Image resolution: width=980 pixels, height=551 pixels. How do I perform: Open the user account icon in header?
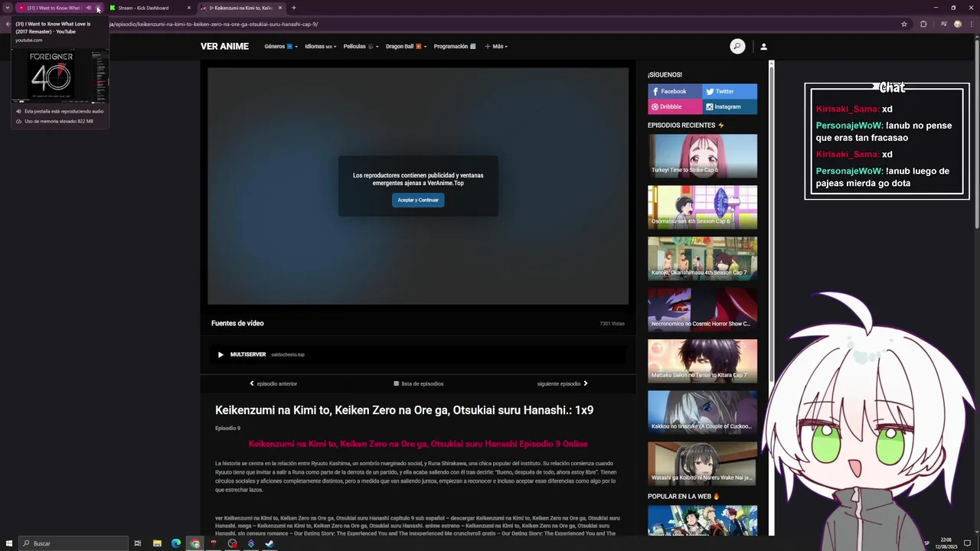pyautogui.click(x=763, y=47)
